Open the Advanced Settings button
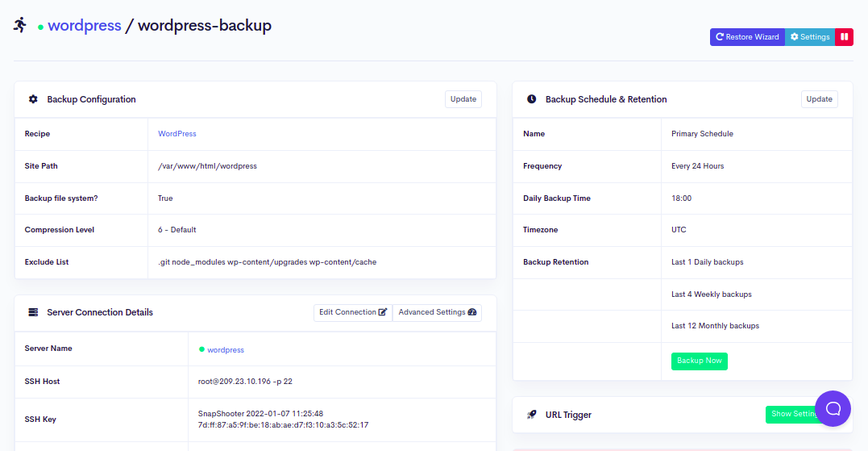 [x=438, y=312]
